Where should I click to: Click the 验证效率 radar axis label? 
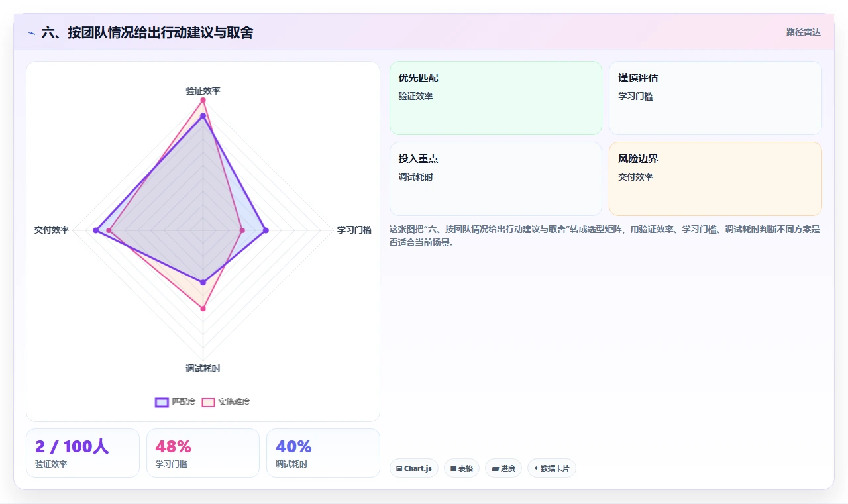(203, 91)
